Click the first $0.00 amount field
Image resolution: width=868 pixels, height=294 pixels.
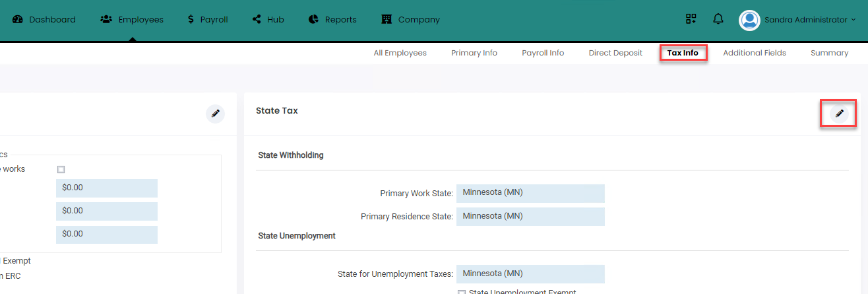pos(107,188)
